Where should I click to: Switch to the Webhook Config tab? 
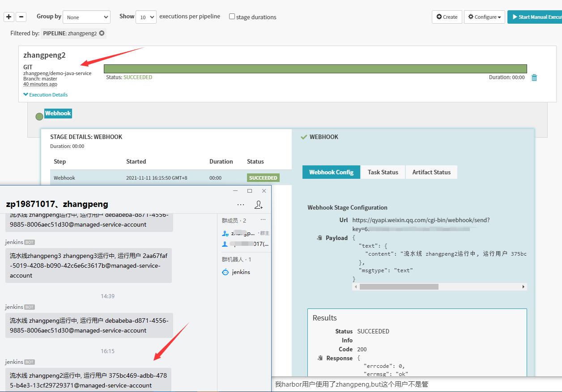coord(331,172)
